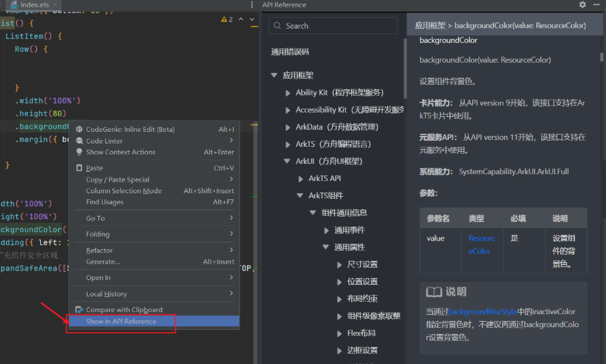This screenshot has height=364, width=606.
Task: Focus the API Reference Search field
Action: click(x=333, y=26)
